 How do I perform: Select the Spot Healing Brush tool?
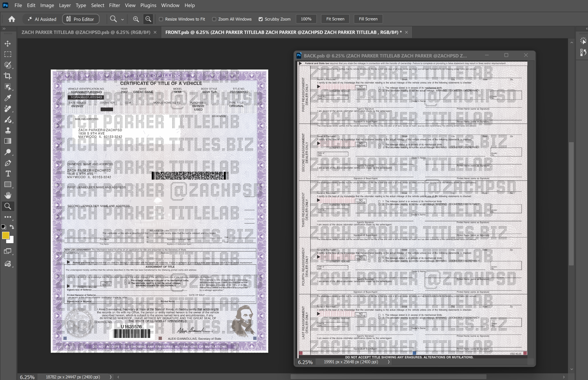[x=8, y=109]
